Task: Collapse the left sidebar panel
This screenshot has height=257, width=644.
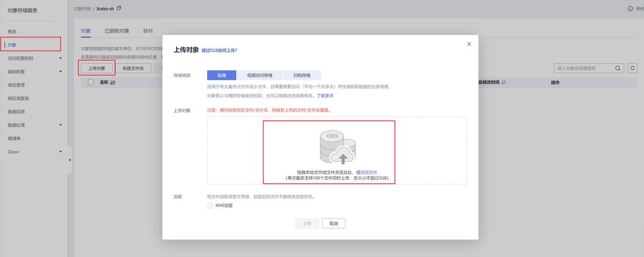Action: (x=70, y=160)
